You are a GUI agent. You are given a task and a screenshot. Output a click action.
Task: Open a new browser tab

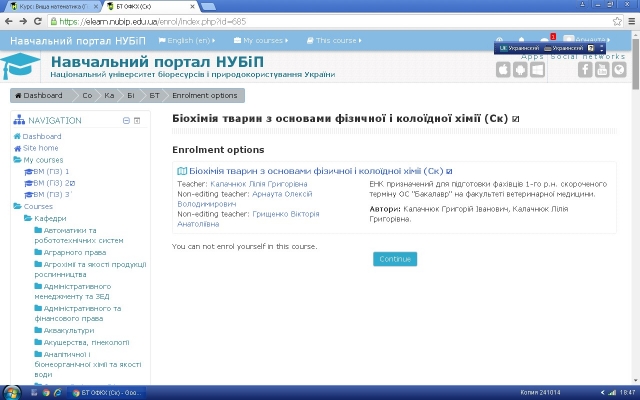click(209, 7)
